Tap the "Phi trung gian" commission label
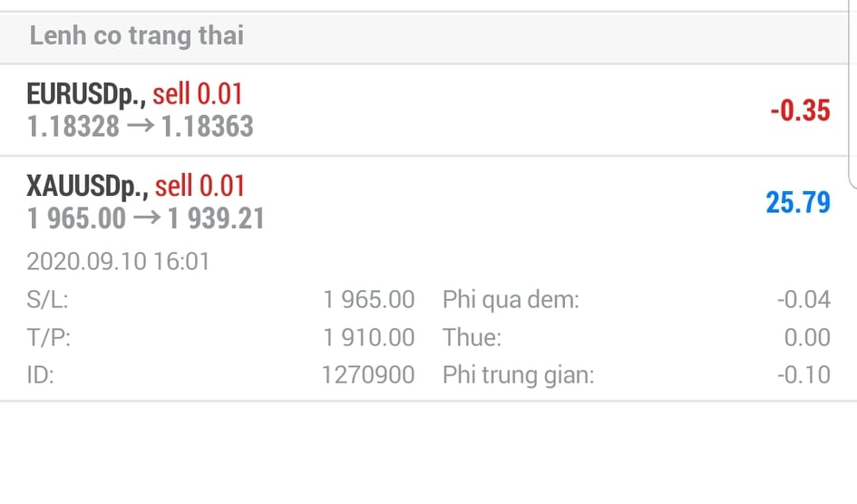Viewport: 857px width, 504px height. [518, 374]
